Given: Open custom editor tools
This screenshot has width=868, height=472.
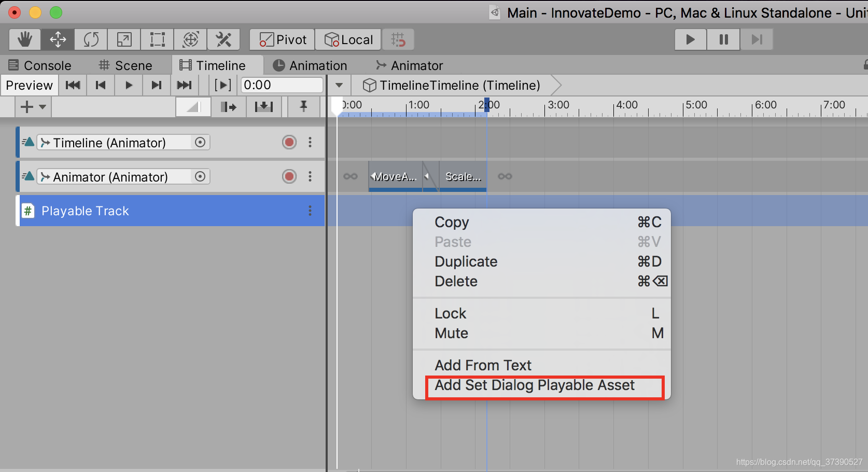Looking at the screenshot, I should click(223, 39).
